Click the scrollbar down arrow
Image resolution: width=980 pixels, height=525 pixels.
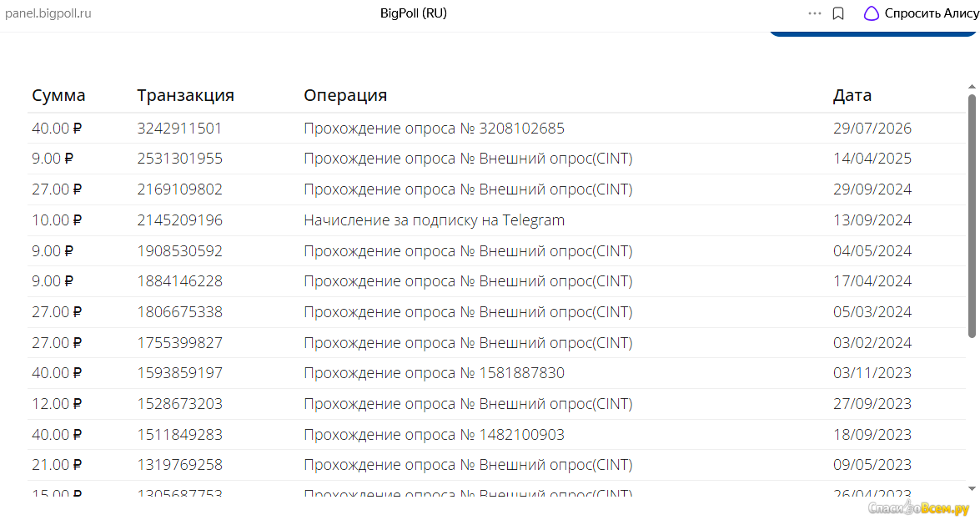(972, 489)
